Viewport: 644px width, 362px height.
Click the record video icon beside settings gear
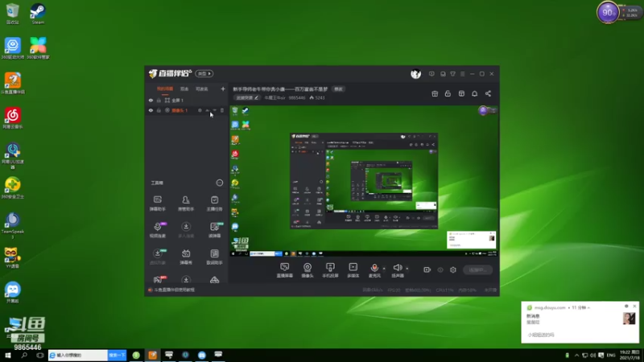(x=427, y=269)
